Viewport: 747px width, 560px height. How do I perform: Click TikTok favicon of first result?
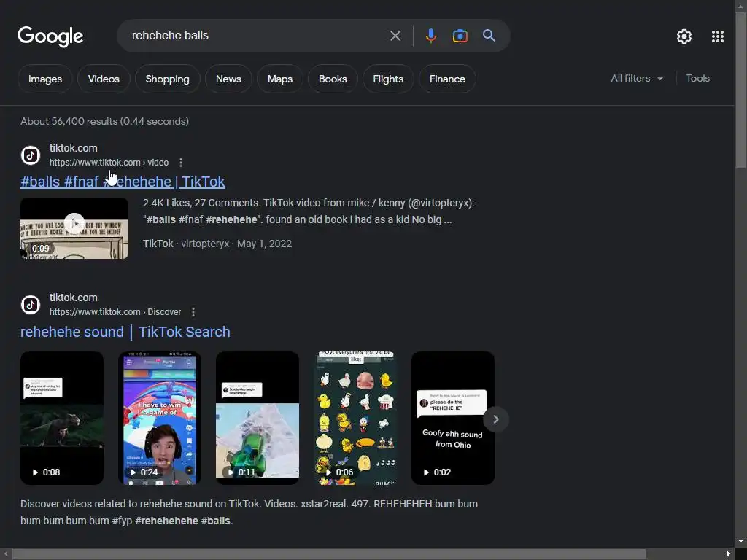[x=31, y=155]
